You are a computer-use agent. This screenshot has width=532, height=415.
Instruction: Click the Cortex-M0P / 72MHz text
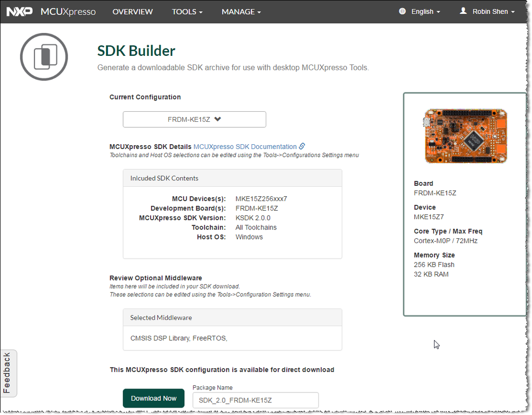446,240
